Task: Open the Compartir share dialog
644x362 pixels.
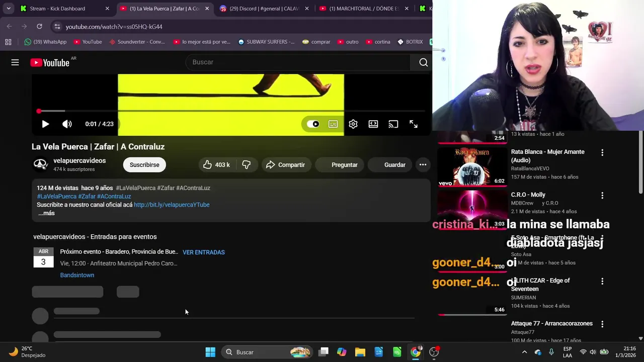Action: (x=285, y=165)
